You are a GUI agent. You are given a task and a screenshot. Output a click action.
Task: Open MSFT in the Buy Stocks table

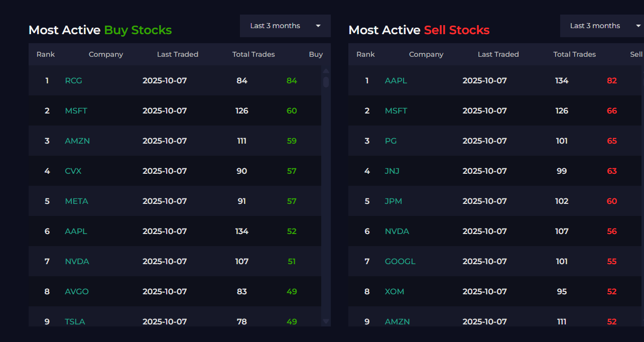[76, 110]
